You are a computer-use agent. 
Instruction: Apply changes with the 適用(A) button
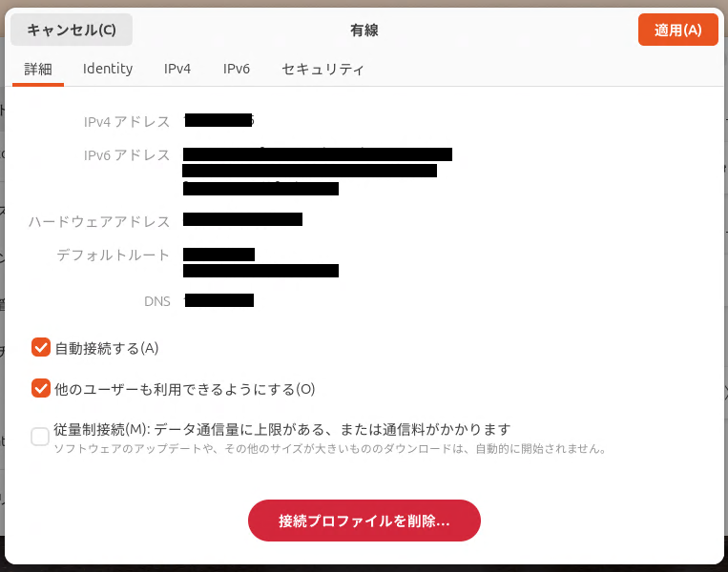677,30
